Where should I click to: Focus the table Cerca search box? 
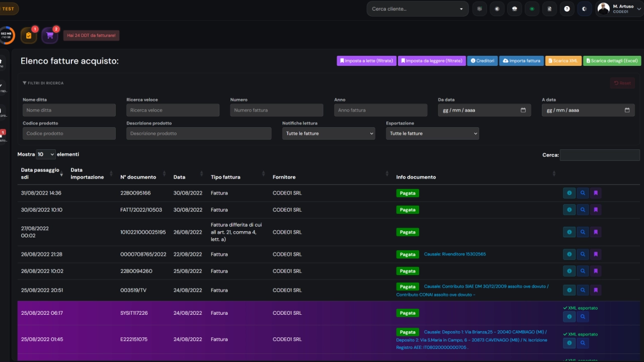600,155
